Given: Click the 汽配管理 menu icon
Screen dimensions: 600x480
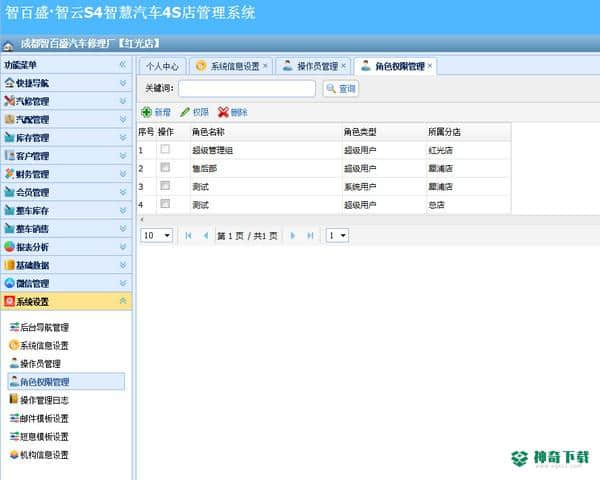Looking at the screenshot, I should tap(9, 119).
